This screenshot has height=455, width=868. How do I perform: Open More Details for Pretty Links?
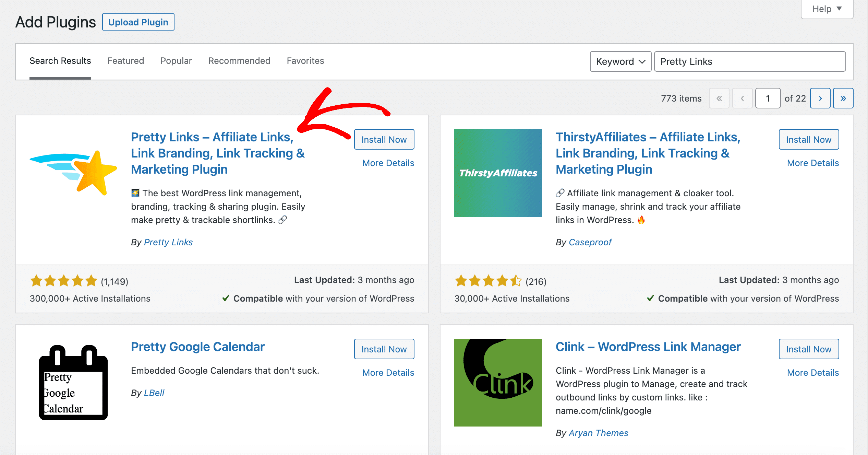pyautogui.click(x=388, y=163)
